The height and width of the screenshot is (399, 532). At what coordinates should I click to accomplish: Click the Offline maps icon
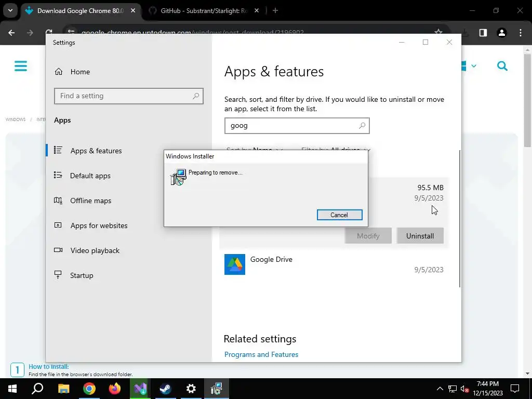pyautogui.click(x=58, y=200)
